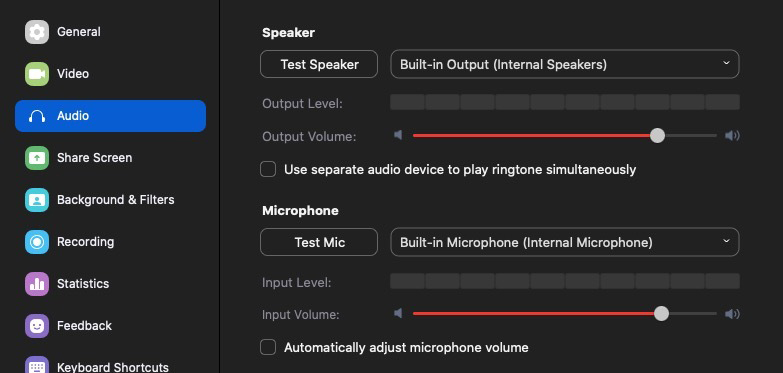Open Background & Filters icon
Screen dimensions: 783x373
click(37, 200)
